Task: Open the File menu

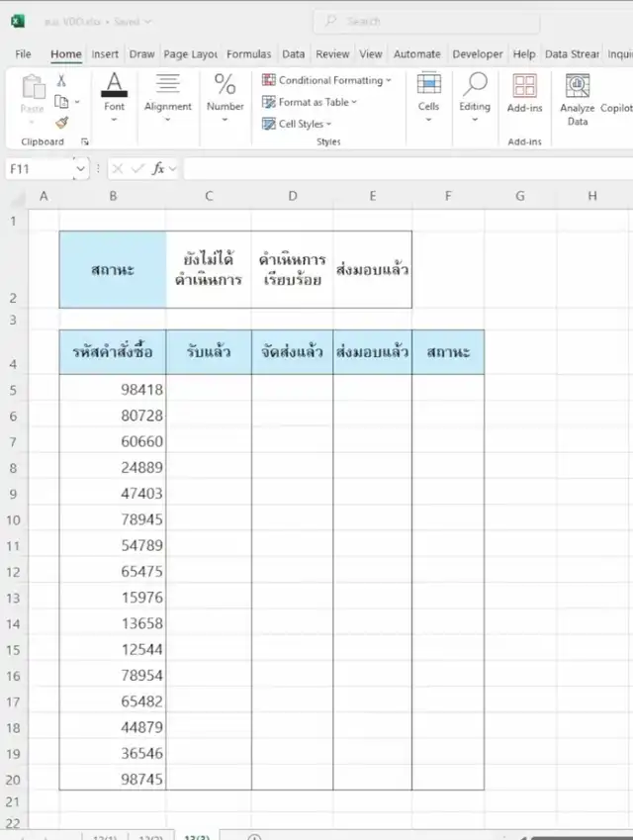Action: tap(23, 54)
